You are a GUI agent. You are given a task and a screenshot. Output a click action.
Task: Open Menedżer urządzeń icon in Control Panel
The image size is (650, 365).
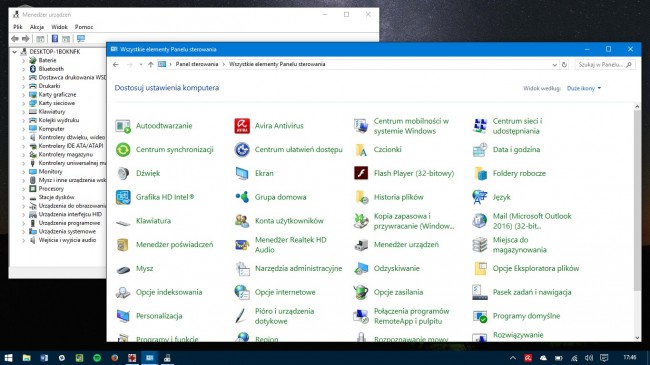tap(361, 245)
